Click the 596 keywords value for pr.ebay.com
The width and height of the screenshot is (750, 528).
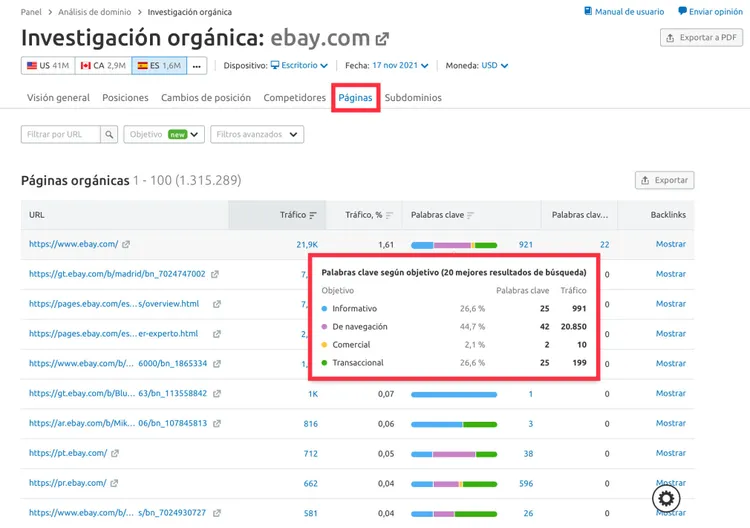click(x=526, y=484)
